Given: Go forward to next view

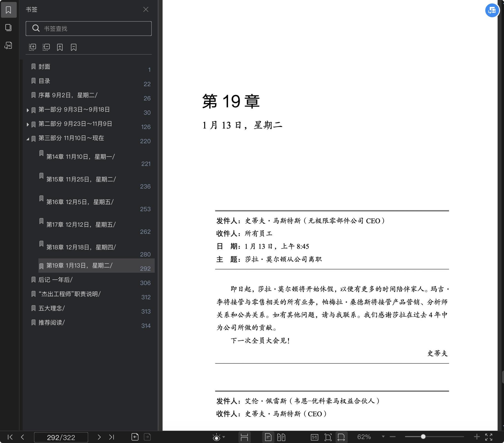Looking at the screenshot, I should (147, 437).
